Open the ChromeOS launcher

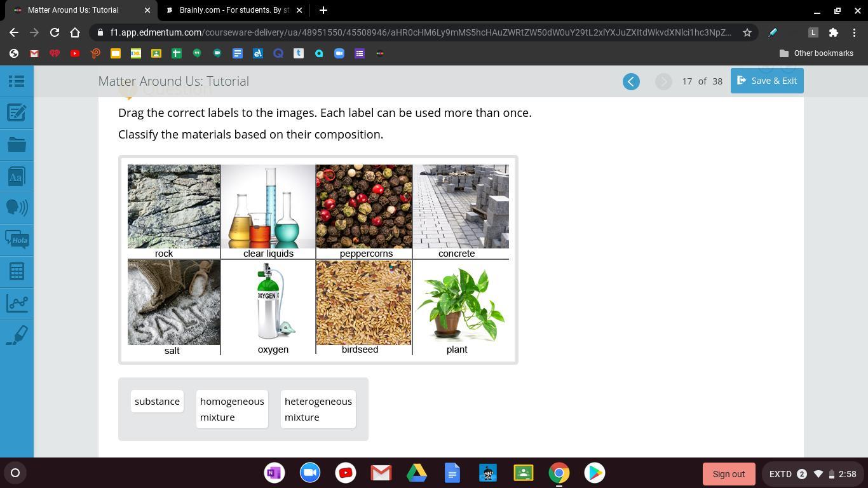[x=15, y=473]
